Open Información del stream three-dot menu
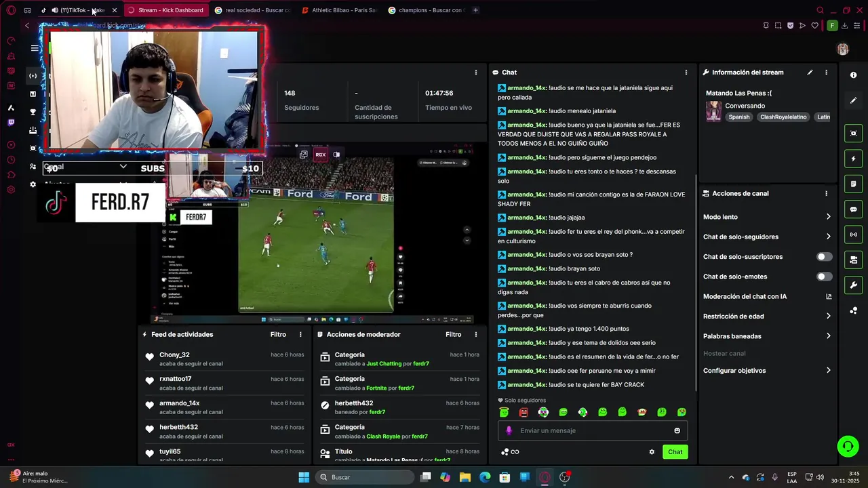The width and height of the screenshot is (868, 488). tap(826, 73)
